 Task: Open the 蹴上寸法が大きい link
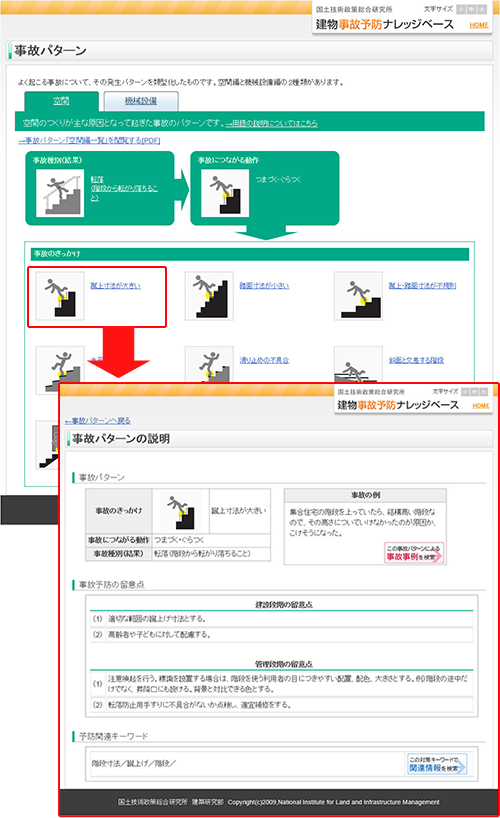(x=115, y=285)
